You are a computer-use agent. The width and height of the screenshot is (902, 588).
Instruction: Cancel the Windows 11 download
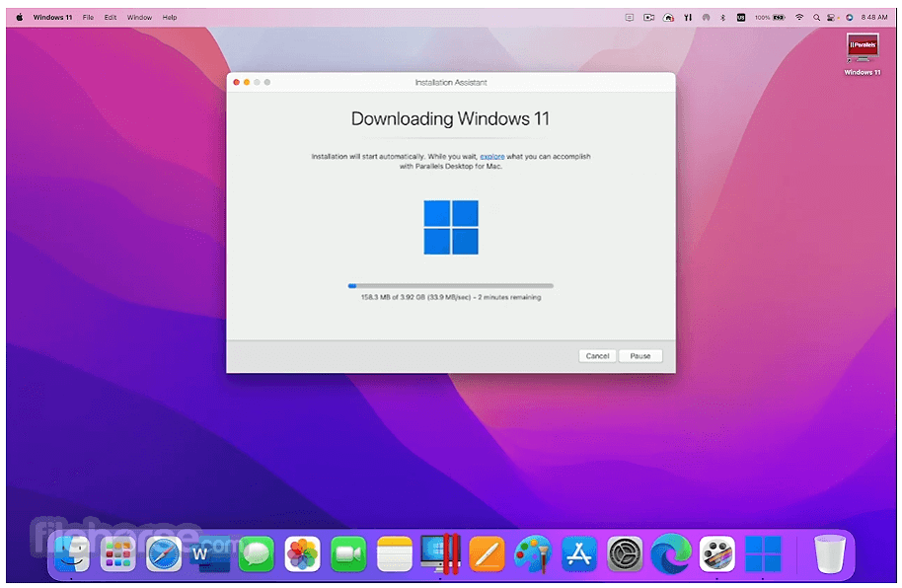click(x=597, y=356)
